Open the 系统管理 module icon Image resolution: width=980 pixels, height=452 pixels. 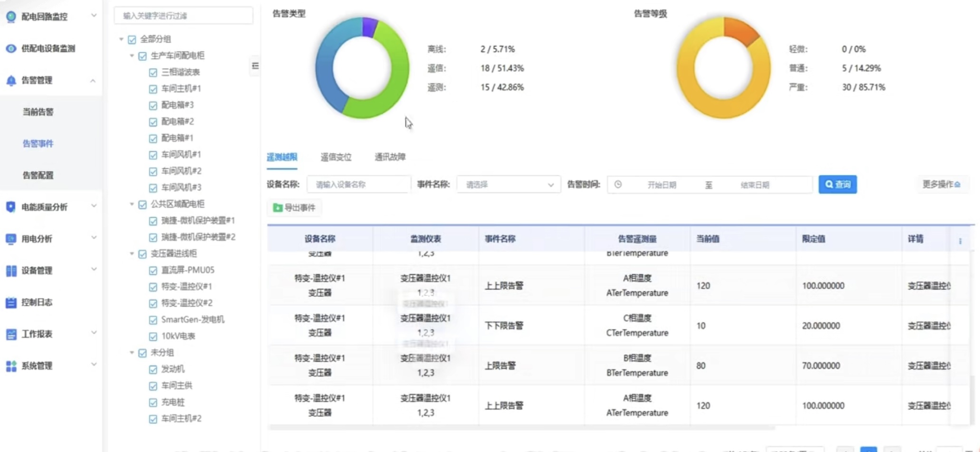(x=10, y=365)
